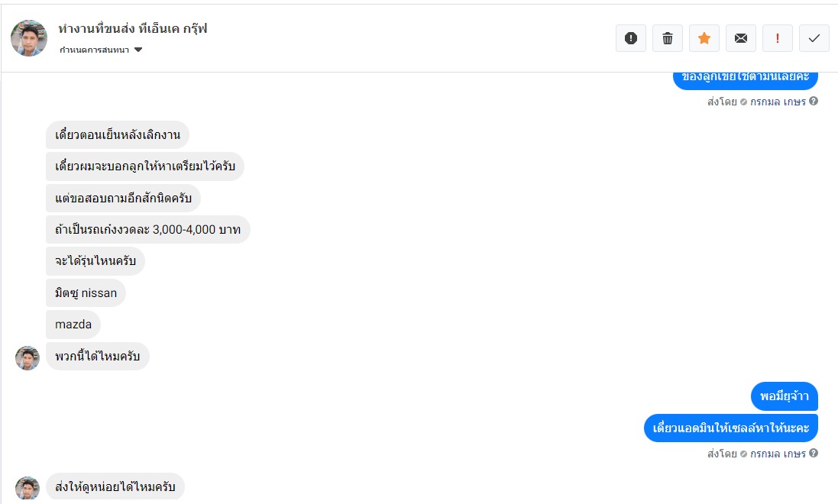Screen dimensions: 838x504
Task: Click the blue reply bubble 'พอมียุจ้า'
Action: coord(785,396)
